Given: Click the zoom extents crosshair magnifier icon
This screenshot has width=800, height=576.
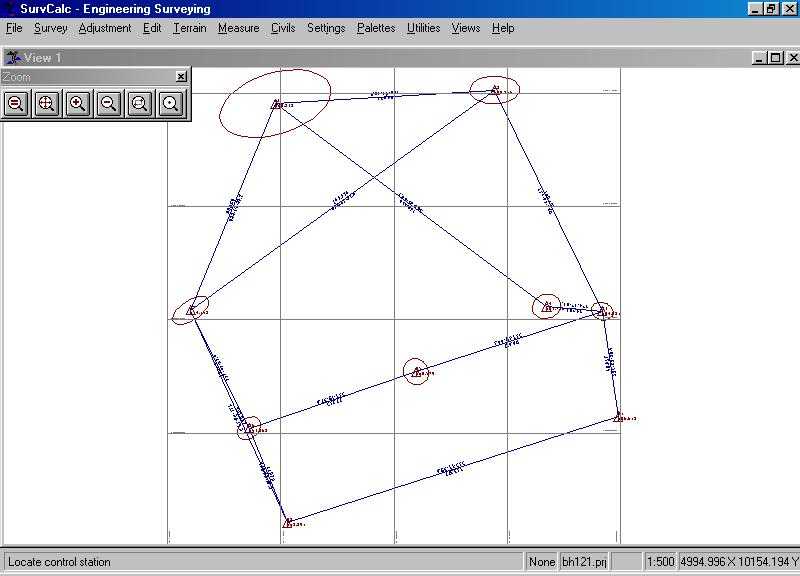Looking at the screenshot, I should (46, 104).
